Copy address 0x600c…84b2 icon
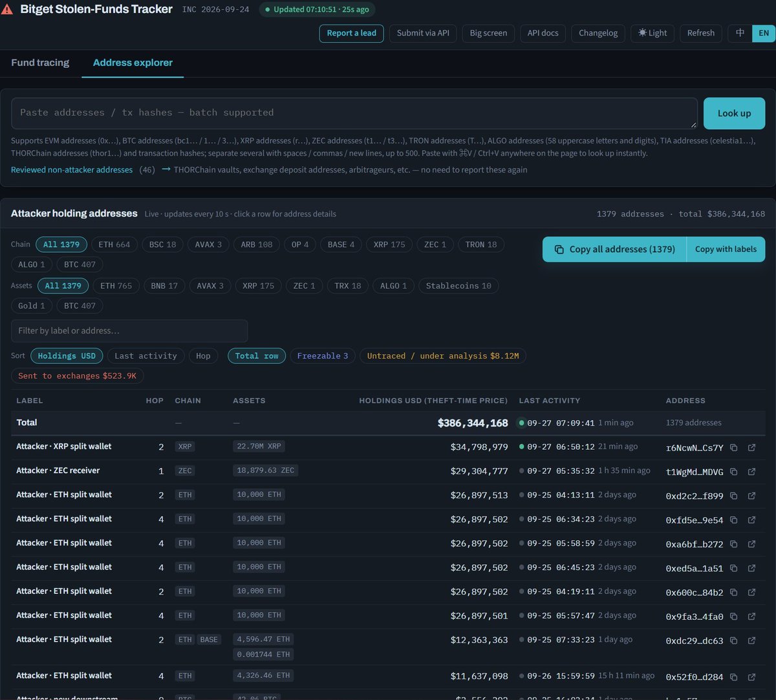 coord(733,592)
